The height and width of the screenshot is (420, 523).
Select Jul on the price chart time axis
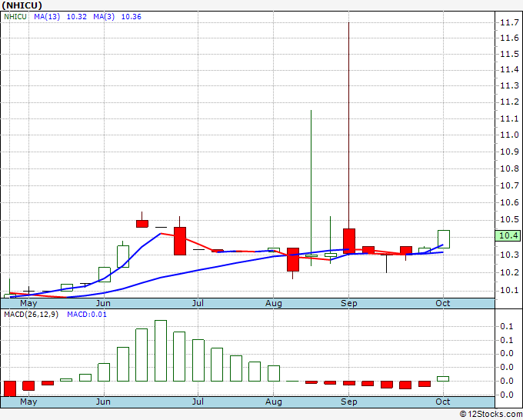tap(198, 303)
